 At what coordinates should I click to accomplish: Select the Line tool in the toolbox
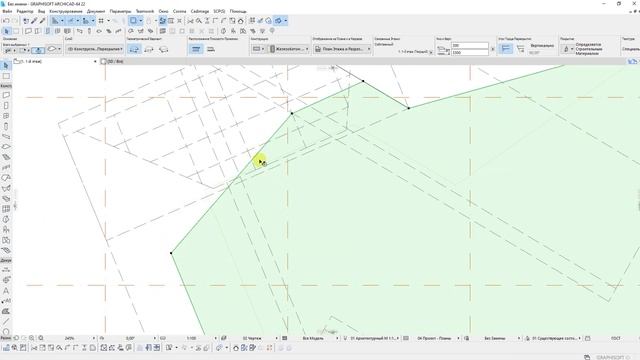pyautogui.click(x=6, y=322)
